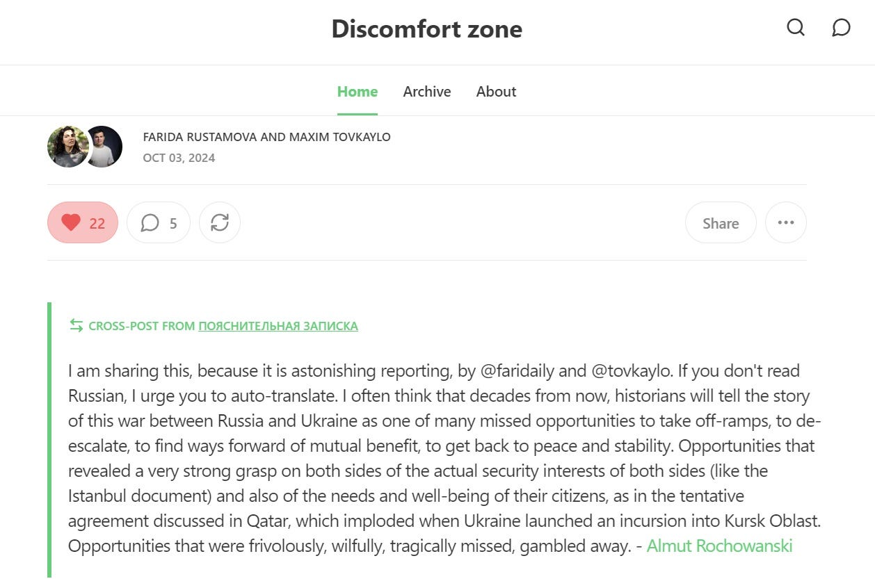Switch to the Home tab
The image size is (875, 588).
(358, 92)
